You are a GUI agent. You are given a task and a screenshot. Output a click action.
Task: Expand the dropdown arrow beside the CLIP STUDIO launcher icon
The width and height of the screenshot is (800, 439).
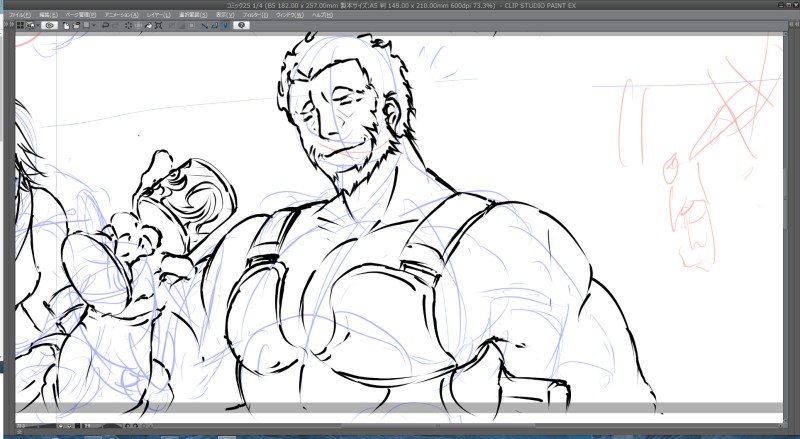[x=38, y=25]
